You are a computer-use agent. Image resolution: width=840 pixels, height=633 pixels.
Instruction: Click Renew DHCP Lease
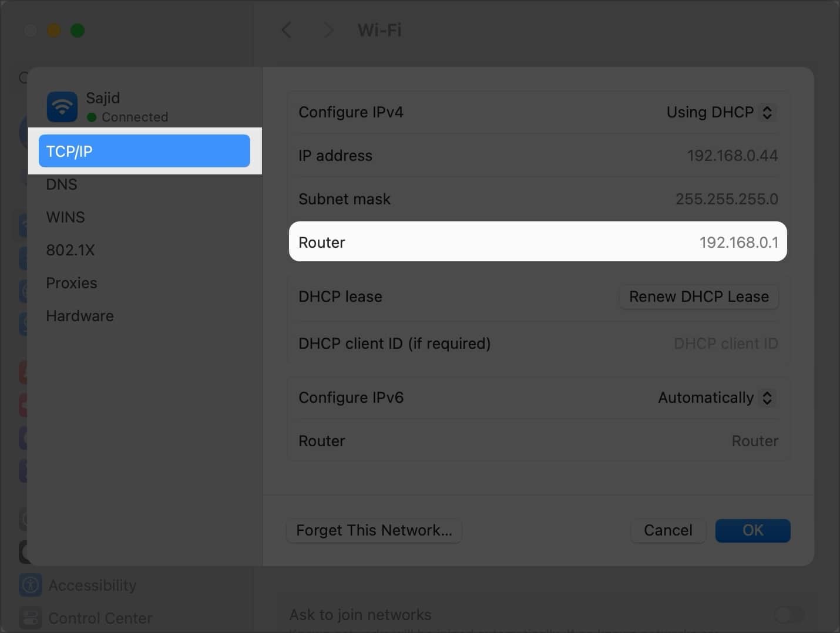[699, 297]
